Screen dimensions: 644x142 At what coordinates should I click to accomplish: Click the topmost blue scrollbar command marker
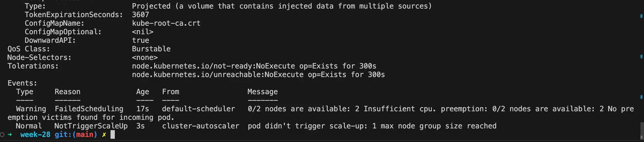pyautogui.click(x=641, y=16)
